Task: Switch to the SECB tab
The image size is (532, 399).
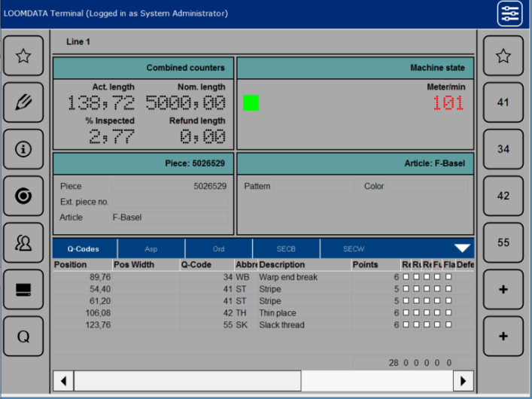Action: coord(286,248)
